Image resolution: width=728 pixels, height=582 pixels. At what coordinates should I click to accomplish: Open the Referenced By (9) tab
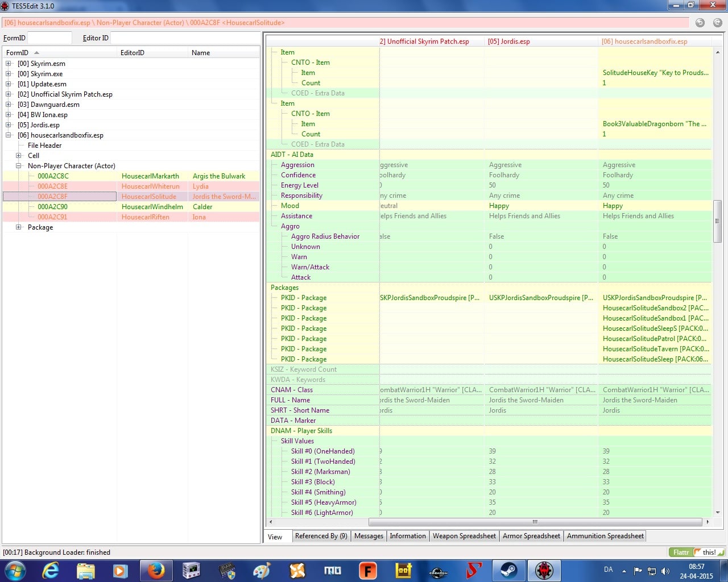(x=321, y=536)
